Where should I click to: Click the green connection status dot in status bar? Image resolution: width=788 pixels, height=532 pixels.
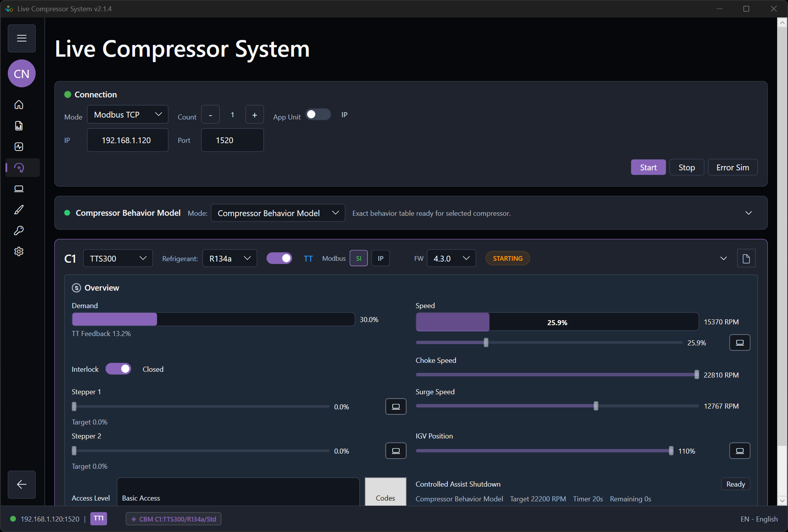pos(13,519)
